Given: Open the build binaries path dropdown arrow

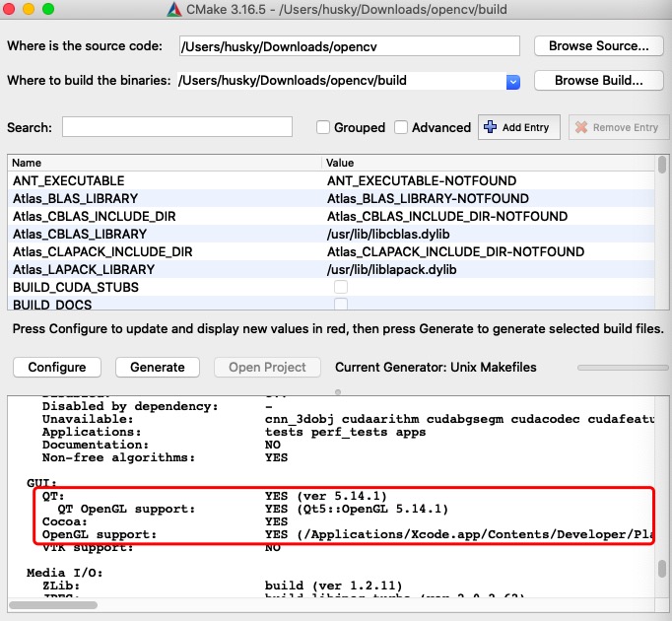Looking at the screenshot, I should click(x=513, y=82).
